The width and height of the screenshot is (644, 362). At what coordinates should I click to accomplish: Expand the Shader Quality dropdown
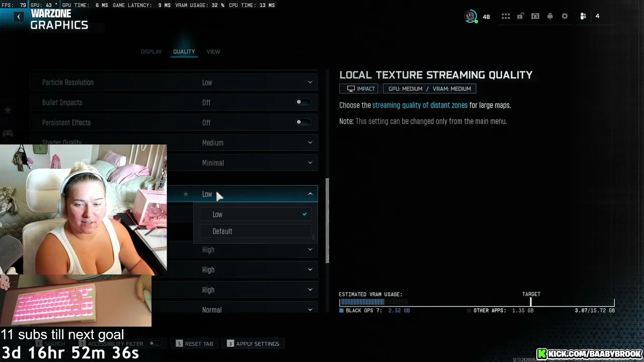click(310, 143)
